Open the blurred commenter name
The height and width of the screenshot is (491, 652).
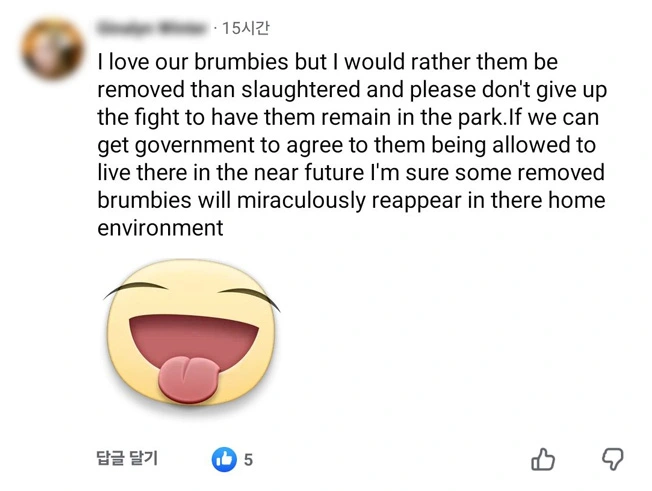[152, 27]
